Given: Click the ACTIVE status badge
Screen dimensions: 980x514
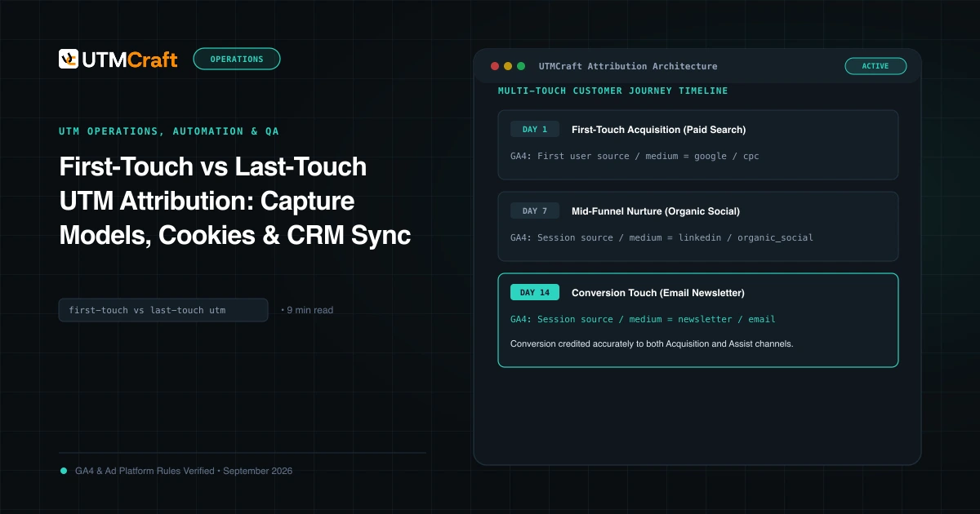Looking at the screenshot, I should 875,66.
